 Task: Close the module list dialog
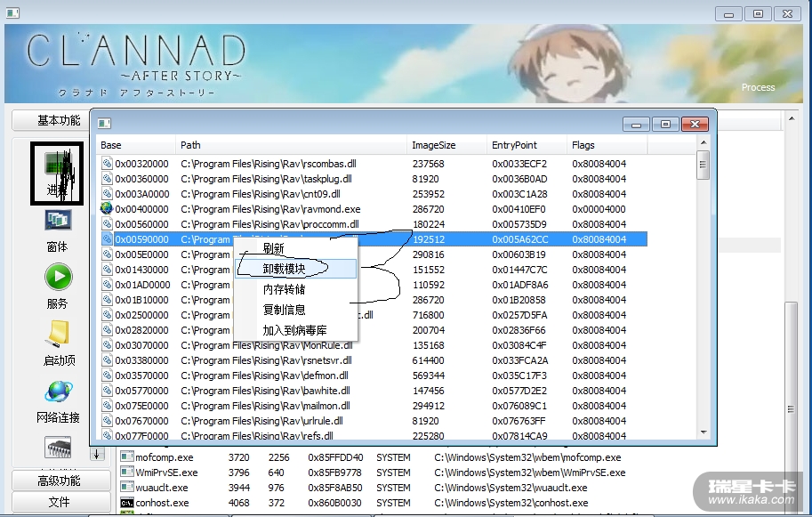pos(695,124)
